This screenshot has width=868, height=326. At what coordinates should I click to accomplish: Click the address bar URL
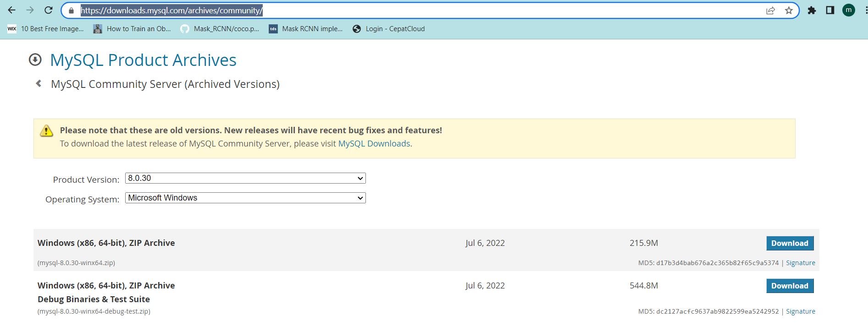pyautogui.click(x=171, y=11)
